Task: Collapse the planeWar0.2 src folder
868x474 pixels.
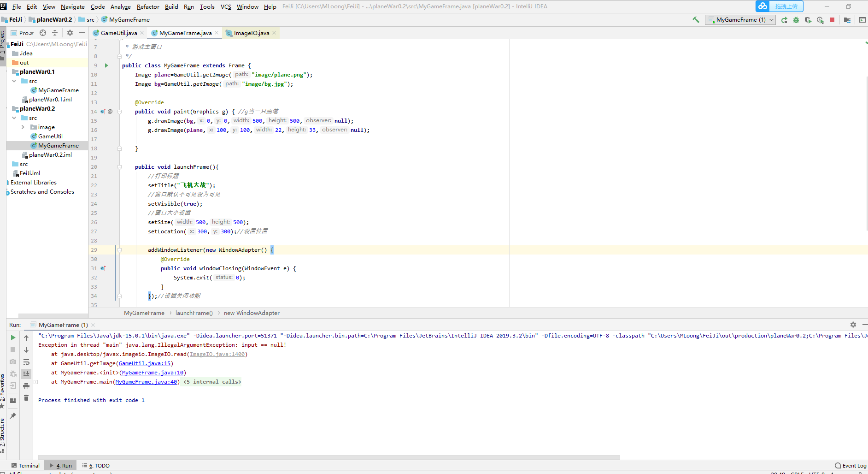Action: click(x=14, y=118)
